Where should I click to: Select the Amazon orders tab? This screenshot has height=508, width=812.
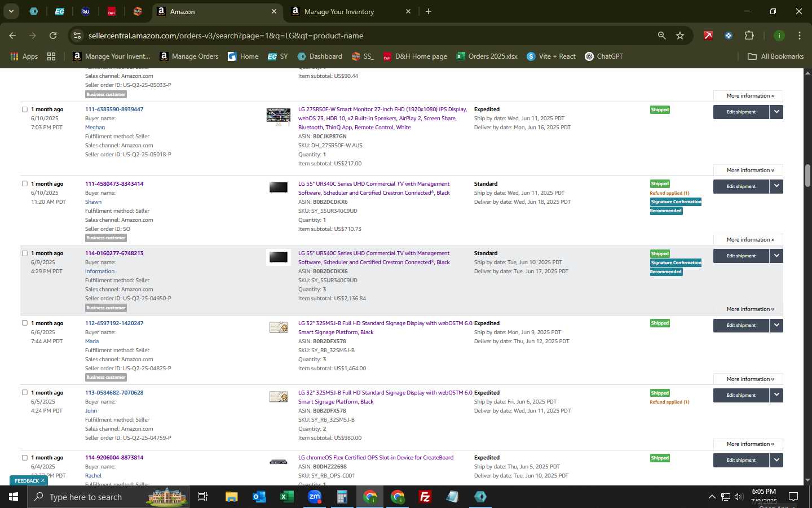pos(217,11)
